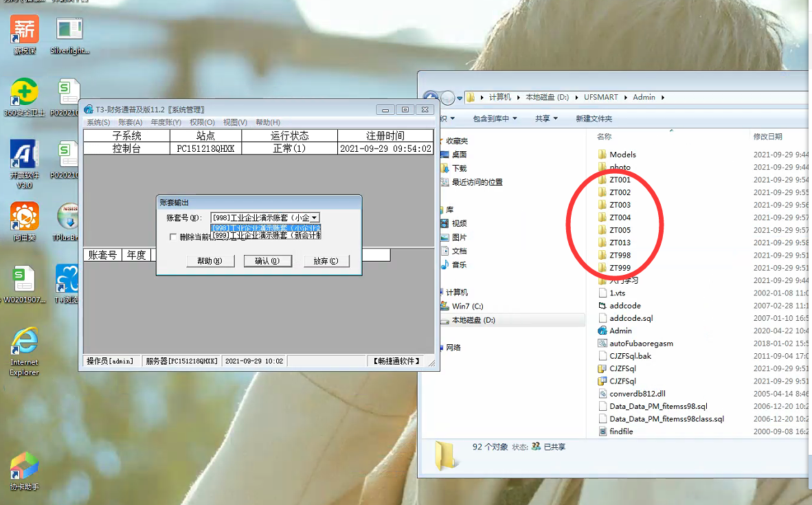812x505 pixels.
Task: Select the autoFubaoregasm file icon
Action: [x=602, y=344]
